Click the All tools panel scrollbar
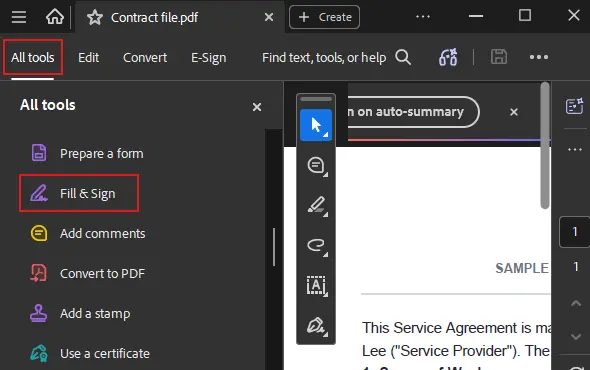Screen dimensions: 590x370 point(274,247)
